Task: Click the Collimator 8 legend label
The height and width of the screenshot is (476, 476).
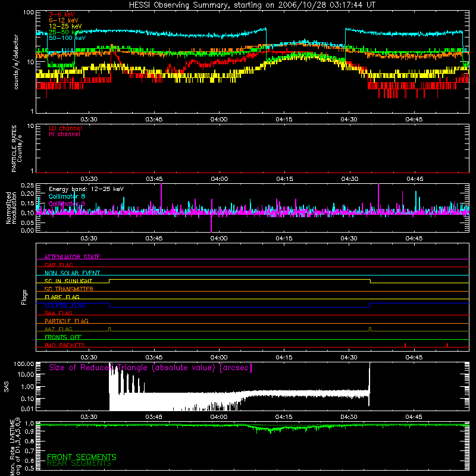Action: tap(67, 196)
